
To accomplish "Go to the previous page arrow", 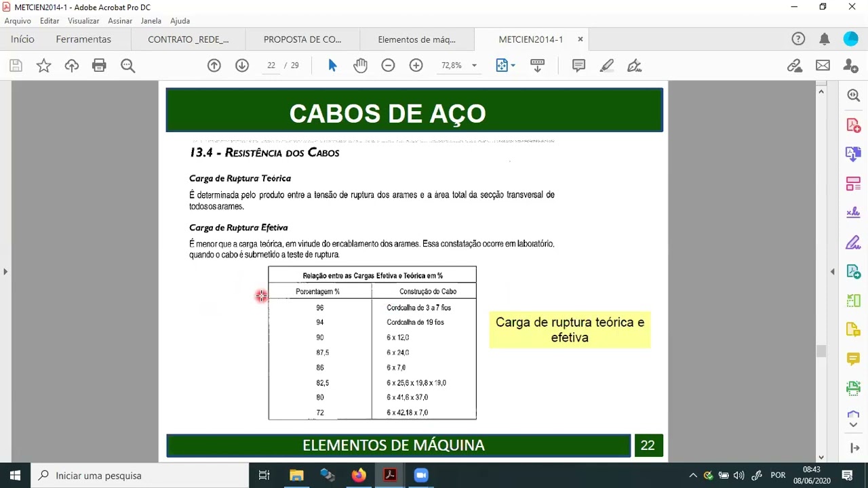I will tap(214, 66).
